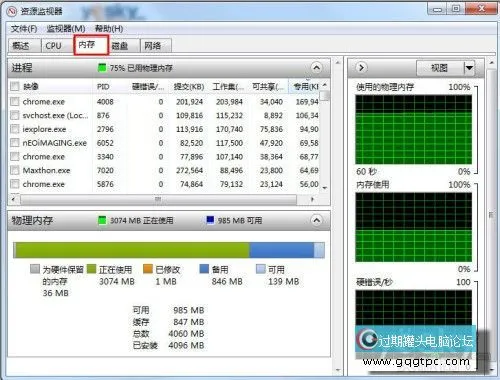The width and height of the screenshot is (500, 380).
Task: Click the green 正在使用 legend swatch
Action: pyautogui.click(x=91, y=269)
